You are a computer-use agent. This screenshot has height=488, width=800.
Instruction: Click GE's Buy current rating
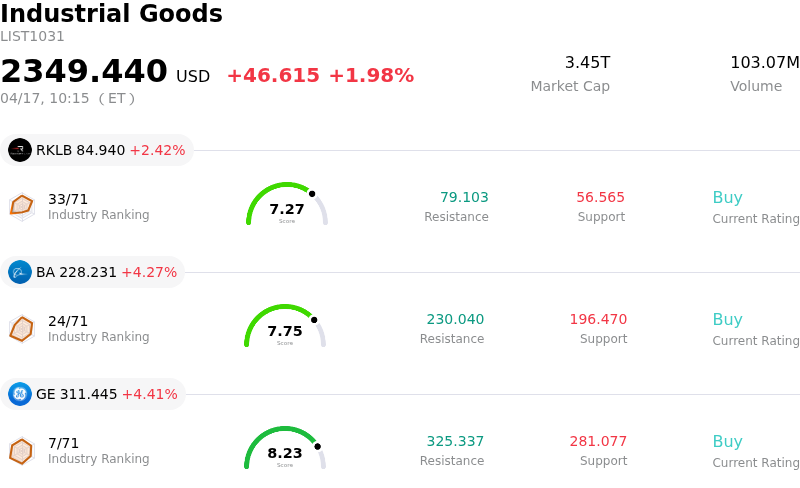(727, 442)
